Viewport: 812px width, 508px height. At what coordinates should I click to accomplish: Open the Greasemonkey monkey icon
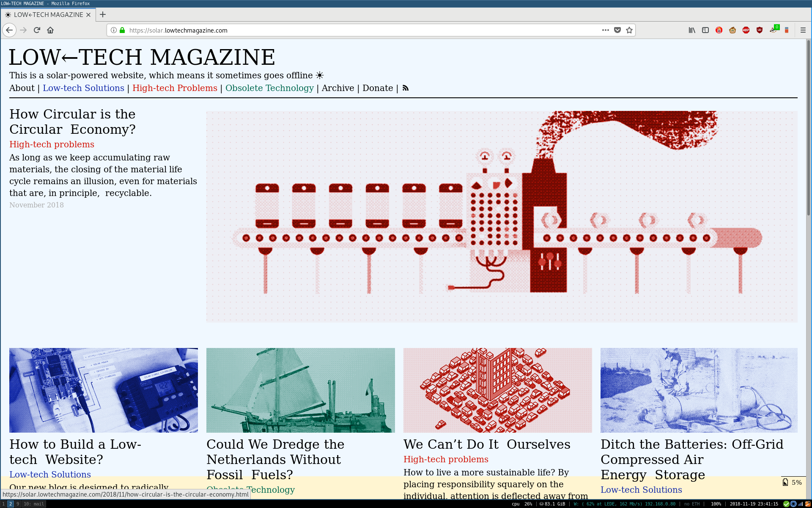(732, 30)
